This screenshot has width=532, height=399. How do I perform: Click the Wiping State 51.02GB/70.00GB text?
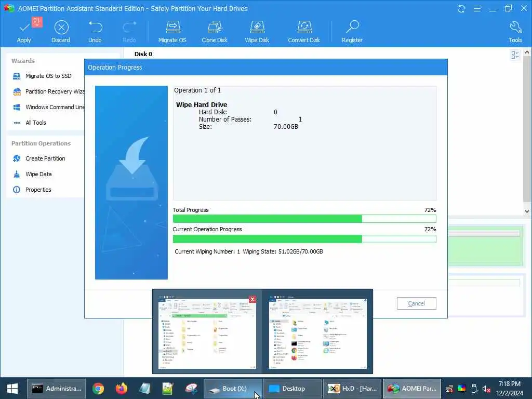283,251
